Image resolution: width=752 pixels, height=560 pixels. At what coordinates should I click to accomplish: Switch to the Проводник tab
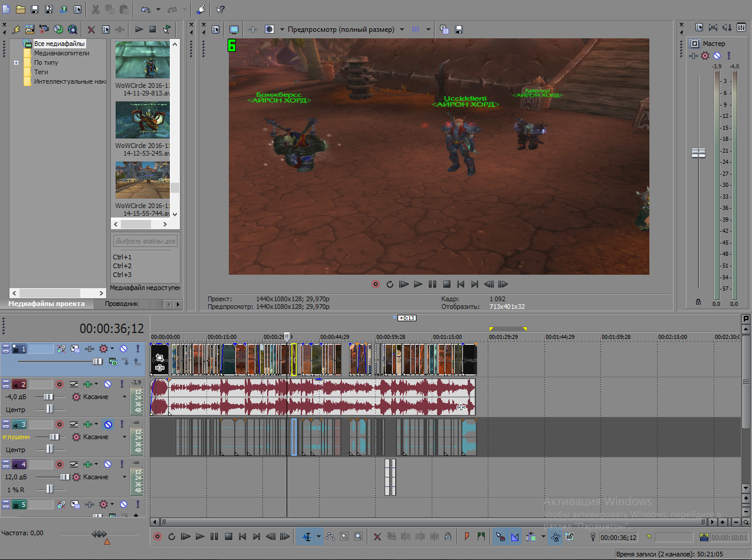tap(121, 304)
